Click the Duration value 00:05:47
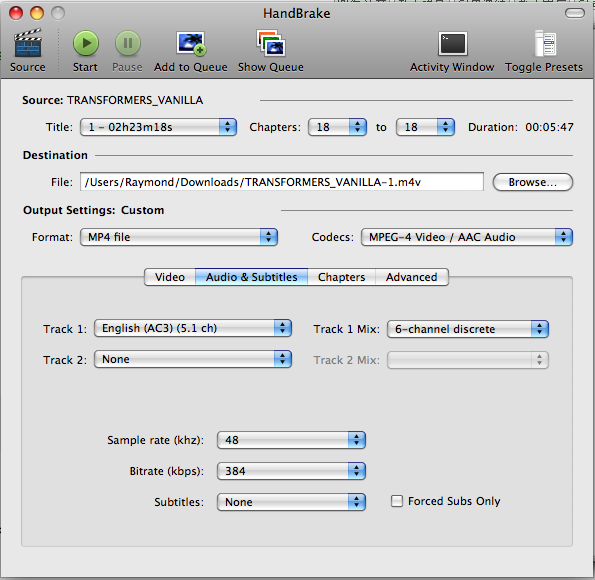The width and height of the screenshot is (595, 580). point(549,127)
